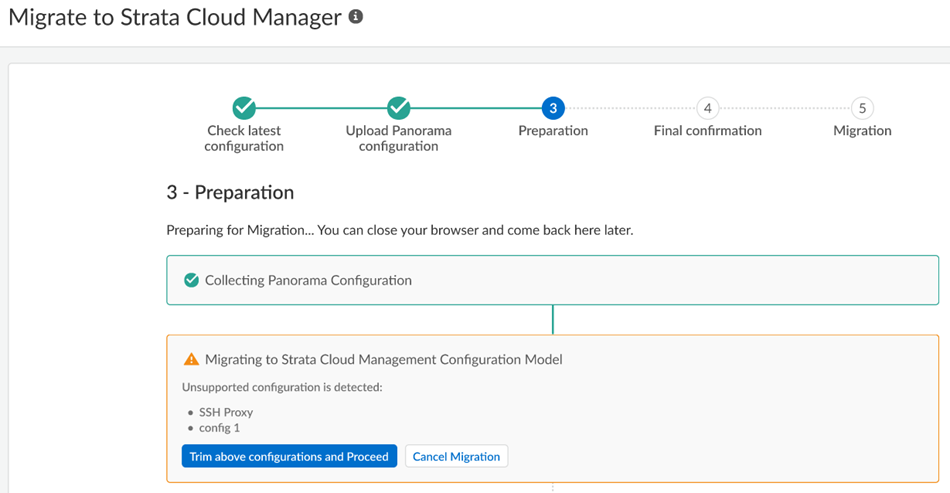
Task: Open the Check latest configuration step label
Action: [244, 138]
